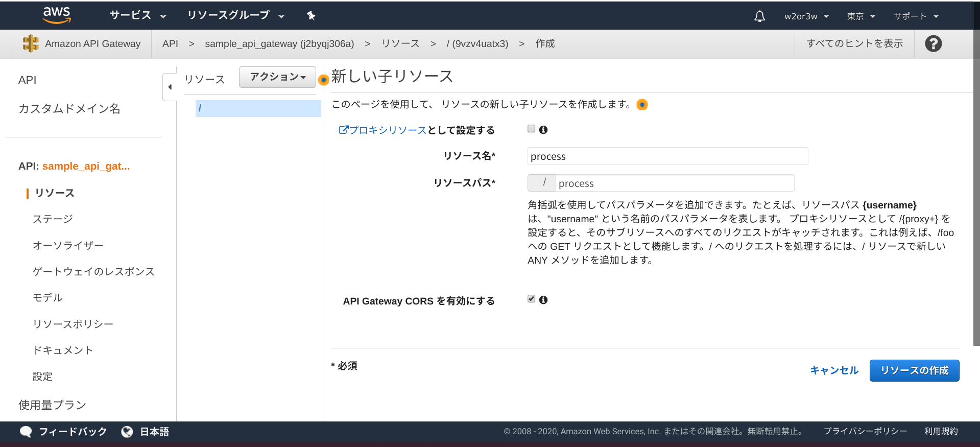Open the サービス dropdown menu
980x447 pixels.
138,15
